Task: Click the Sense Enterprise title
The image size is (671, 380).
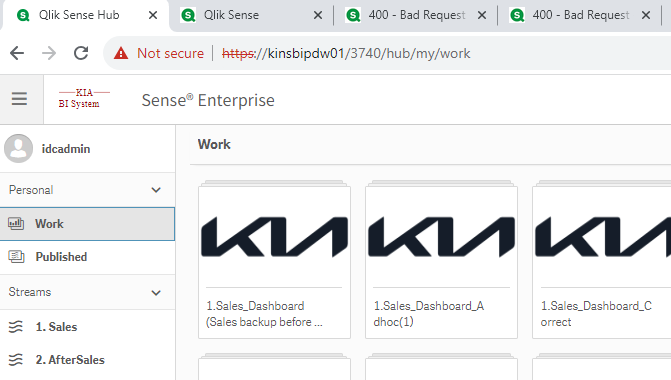Action: [208, 100]
